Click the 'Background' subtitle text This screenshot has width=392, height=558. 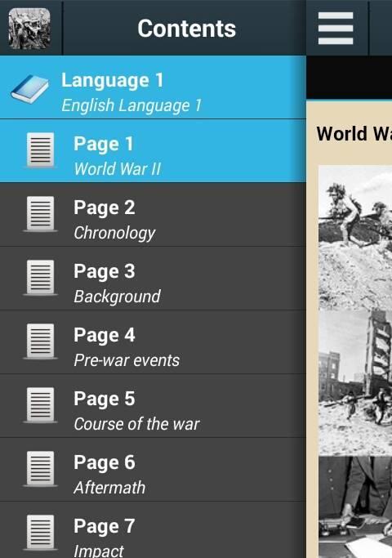point(117,297)
